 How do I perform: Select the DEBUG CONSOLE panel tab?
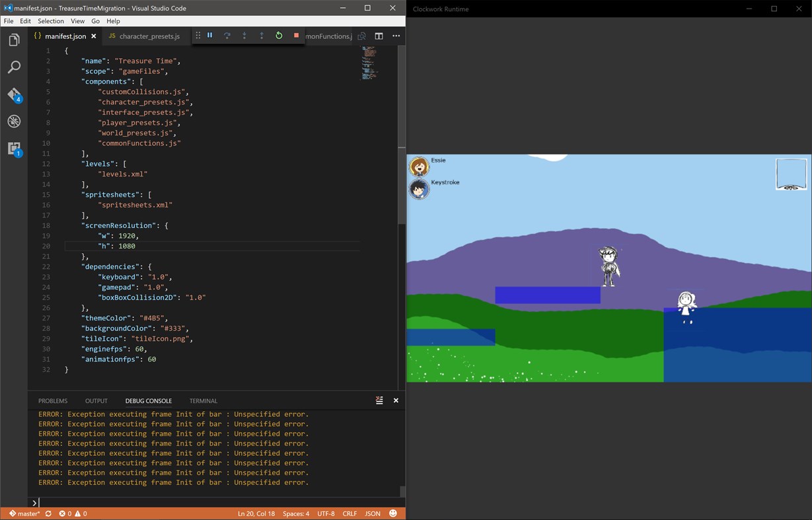point(149,401)
